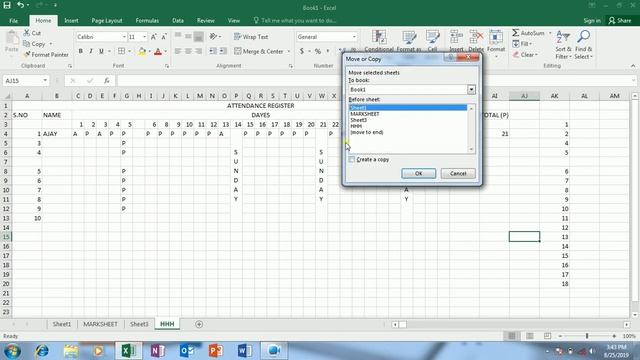Click the Copy icon
This screenshot has width=640, height=360.
[x=27, y=44]
